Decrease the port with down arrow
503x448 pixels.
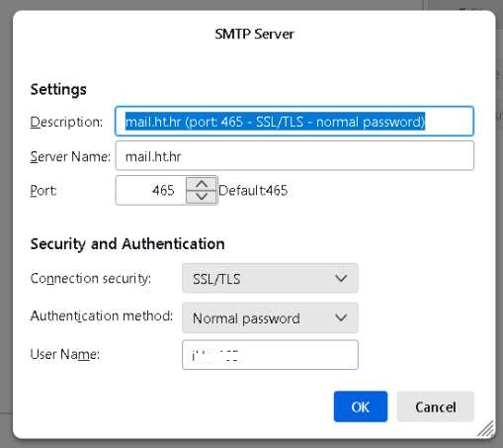pyautogui.click(x=202, y=197)
